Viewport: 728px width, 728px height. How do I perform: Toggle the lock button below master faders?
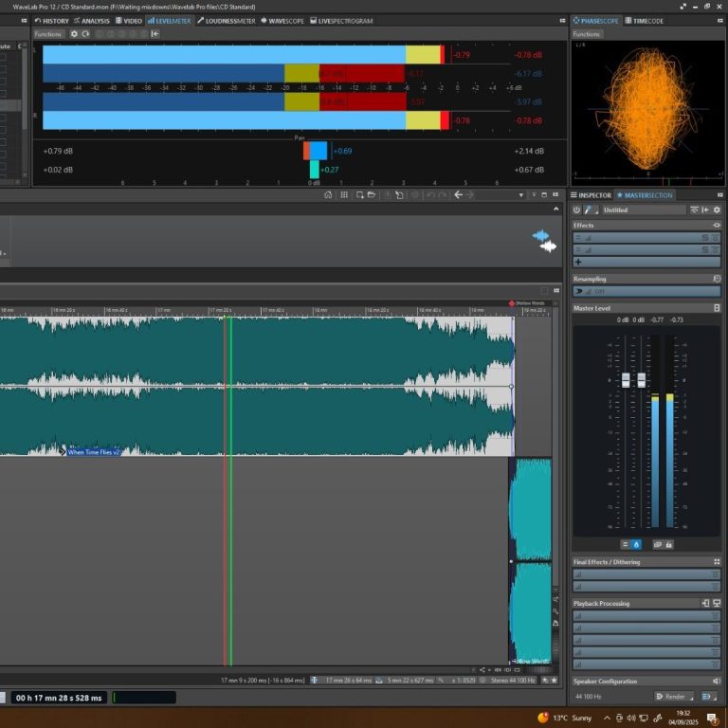coord(669,544)
